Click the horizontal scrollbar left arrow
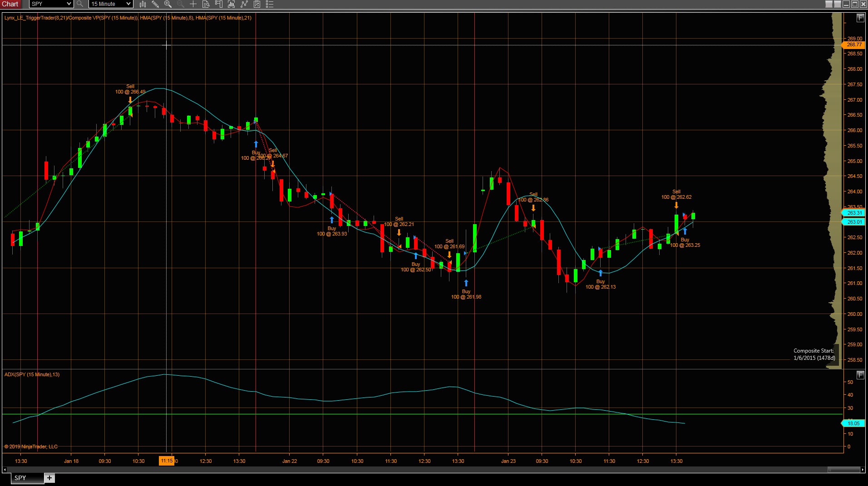The height and width of the screenshot is (486, 868). click(5, 470)
